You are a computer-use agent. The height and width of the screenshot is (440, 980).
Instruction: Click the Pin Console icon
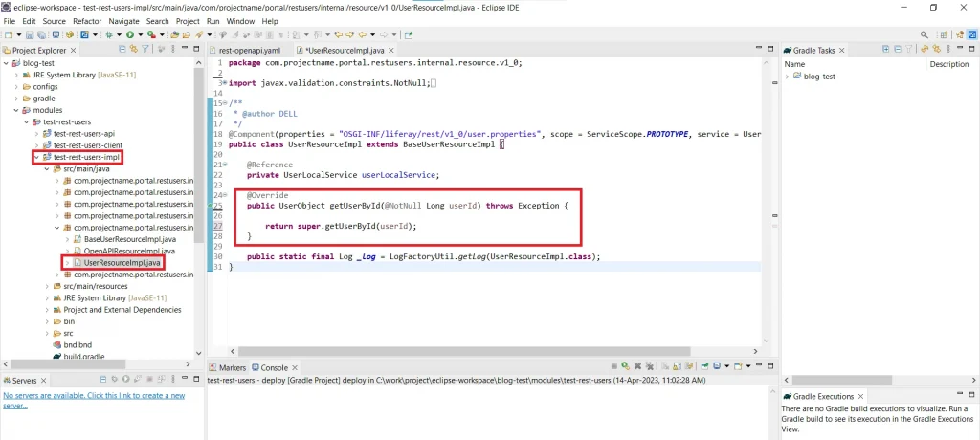705,366
